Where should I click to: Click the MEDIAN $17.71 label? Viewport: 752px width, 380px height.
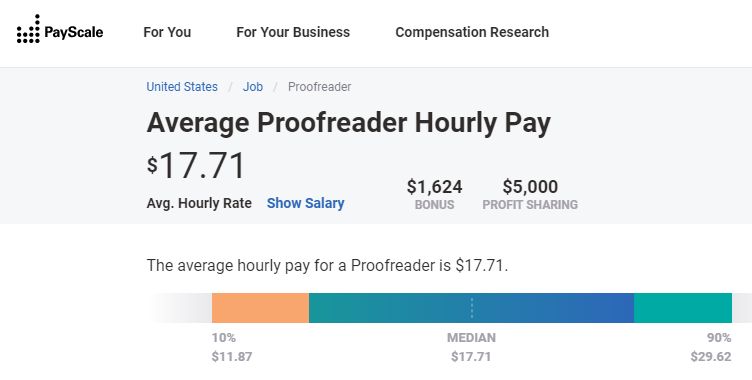tap(471, 347)
